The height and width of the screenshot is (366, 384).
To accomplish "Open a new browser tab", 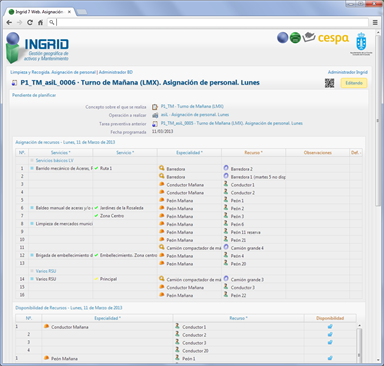I will tap(82, 12).
